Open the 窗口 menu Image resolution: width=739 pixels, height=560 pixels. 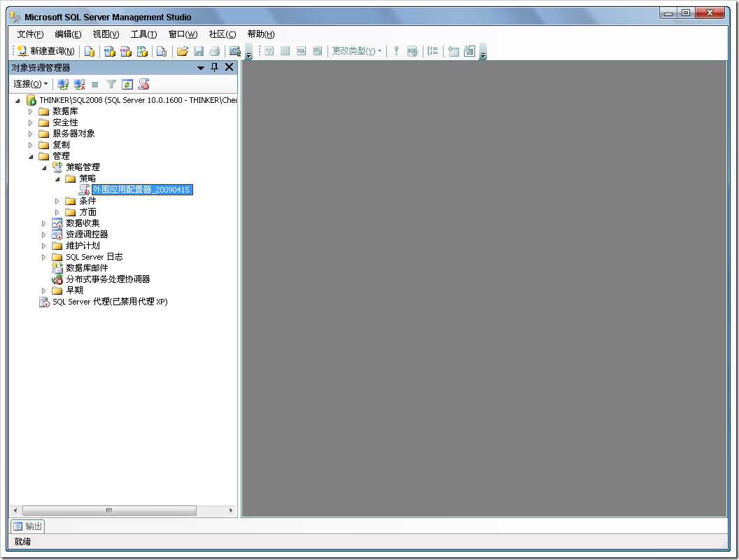(183, 34)
